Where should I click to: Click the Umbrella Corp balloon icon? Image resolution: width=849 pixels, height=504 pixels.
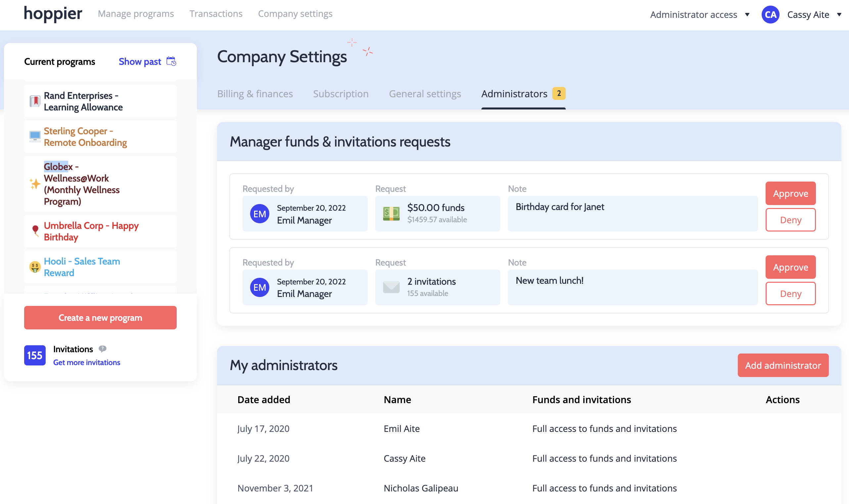35,231
